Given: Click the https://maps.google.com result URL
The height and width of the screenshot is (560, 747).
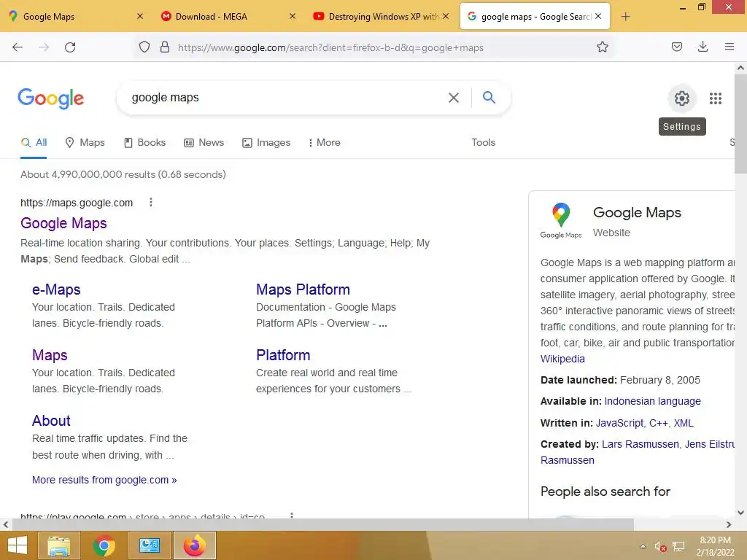Looking at the screenshot, I should pos(77,203).
